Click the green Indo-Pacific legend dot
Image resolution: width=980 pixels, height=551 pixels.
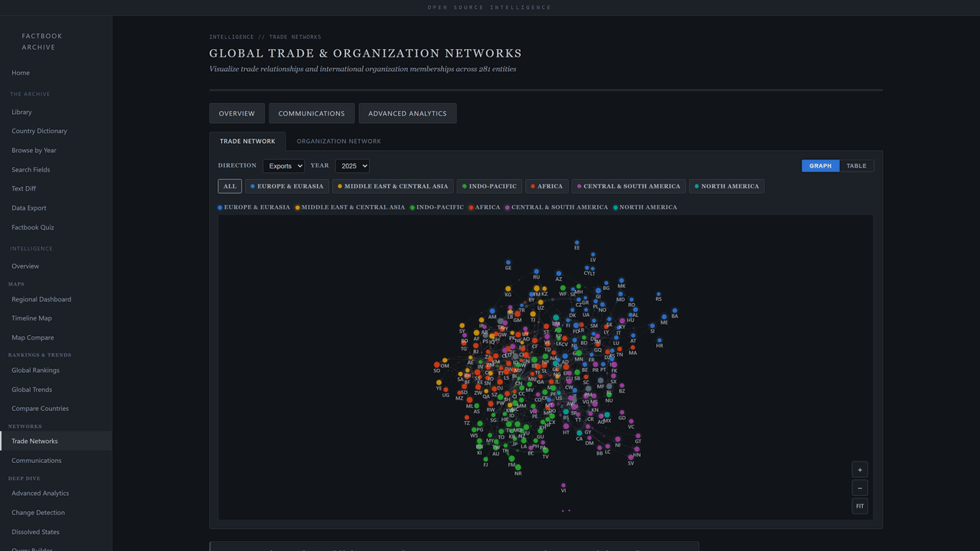click(x=411, y=207)
